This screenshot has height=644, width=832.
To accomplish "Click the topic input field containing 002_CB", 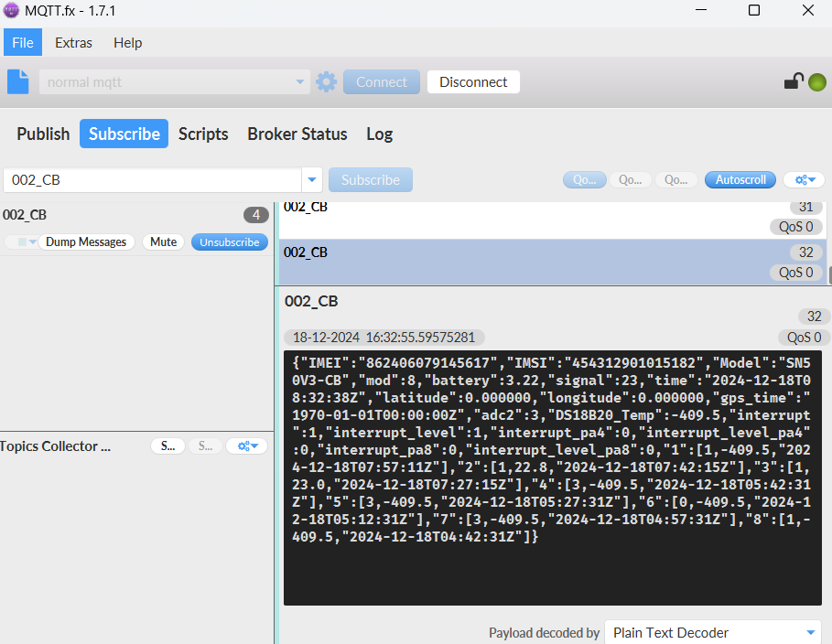I will (152, 180).
